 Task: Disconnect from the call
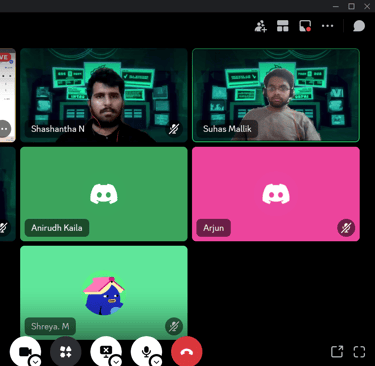point(187,352)
